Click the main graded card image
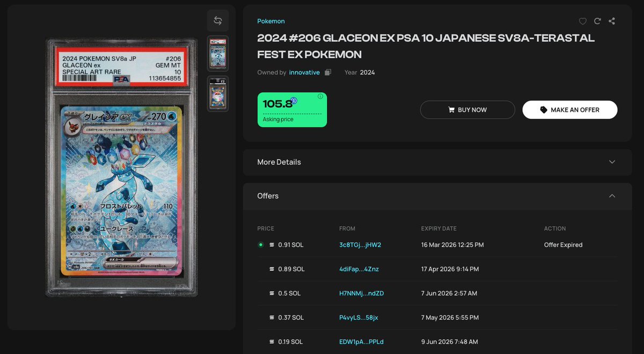The height and width of the screenshot is (354, 644). (x=121, y=167)
